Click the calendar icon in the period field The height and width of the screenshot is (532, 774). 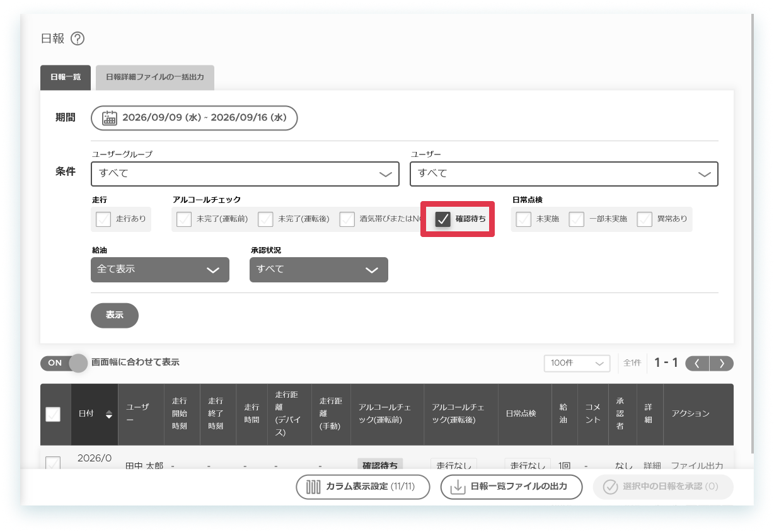coord(110,118)
